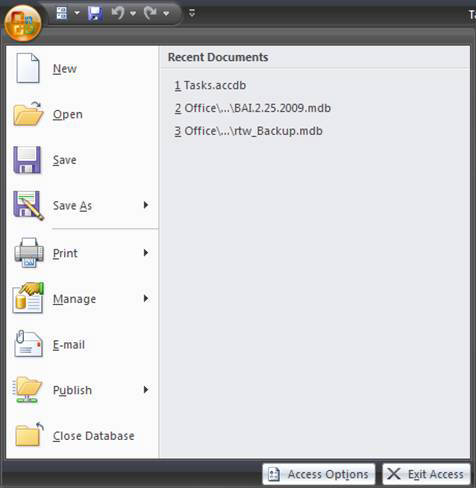The height and width of the screenshot is (488, 476).
Task: Click the New blank document icon
Action: [x=28, y=68]
